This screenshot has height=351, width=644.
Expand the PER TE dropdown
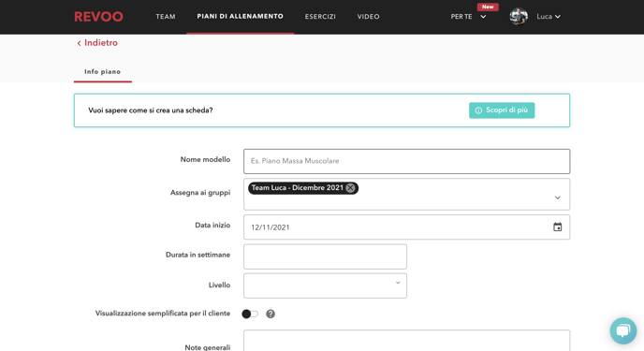pyautogui.click(x=468, y=17)
